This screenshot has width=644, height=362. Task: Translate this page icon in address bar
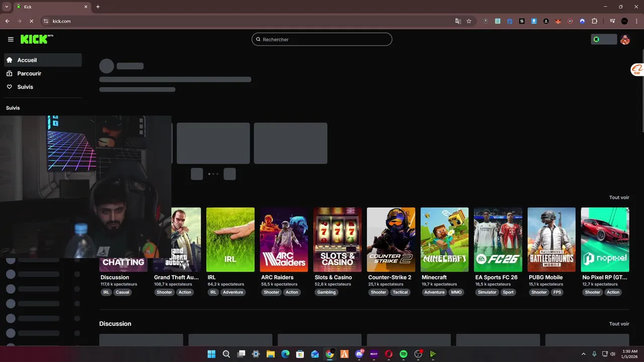tap(458, 21)
